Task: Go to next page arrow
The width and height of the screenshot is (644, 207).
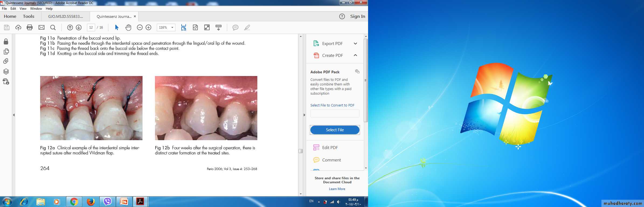Action: coord(79,27)
